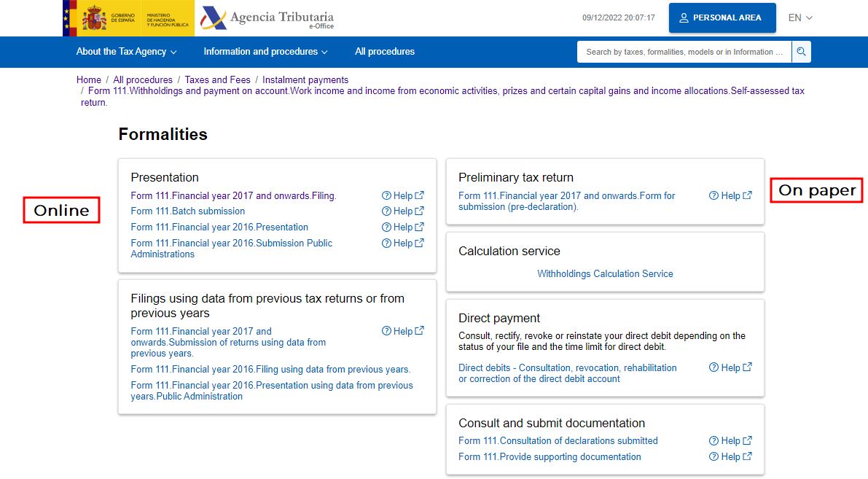Open Instalment payments breadcrumb link
The image size is (868, 479).
[305, 80]
